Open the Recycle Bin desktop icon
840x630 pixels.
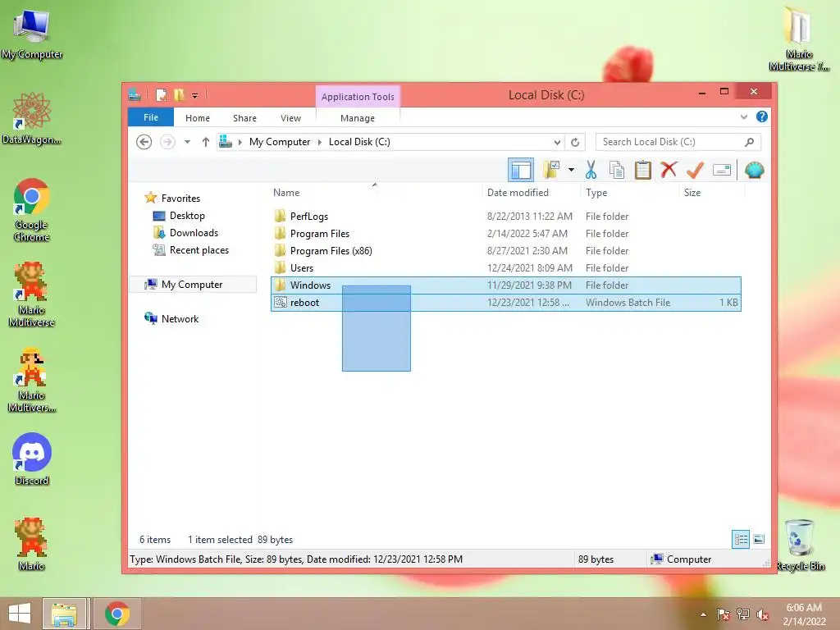[x=801, y=545]
